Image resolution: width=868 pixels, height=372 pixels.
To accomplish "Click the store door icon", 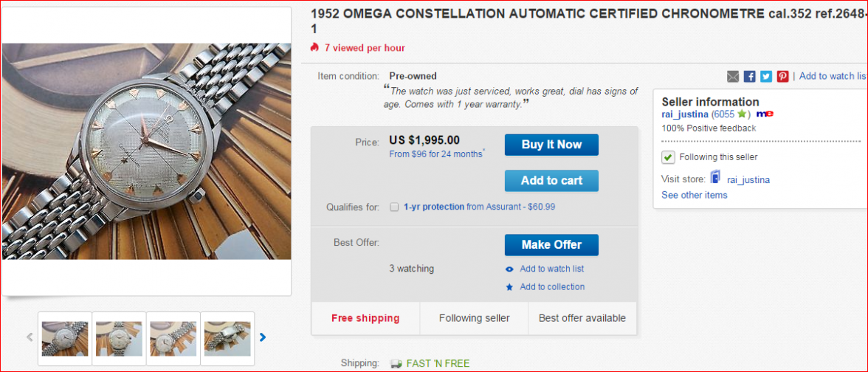I will 714,178.
